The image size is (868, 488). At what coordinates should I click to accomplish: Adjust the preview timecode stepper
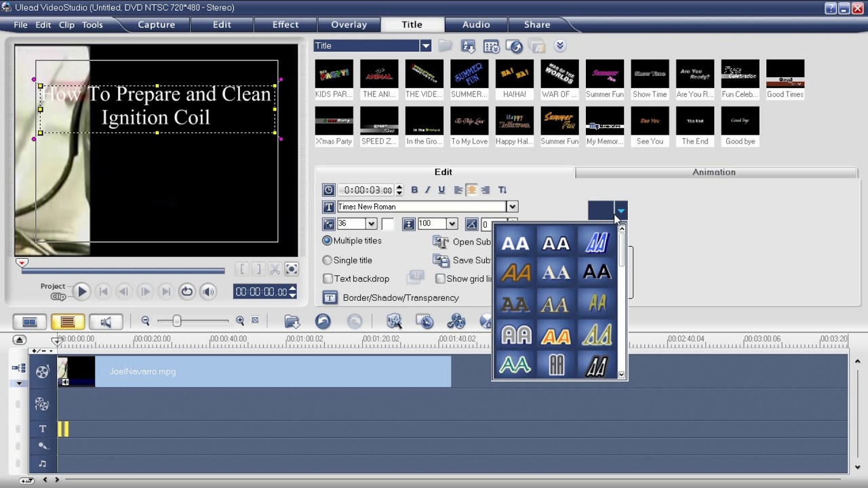[x=292, y=291]
